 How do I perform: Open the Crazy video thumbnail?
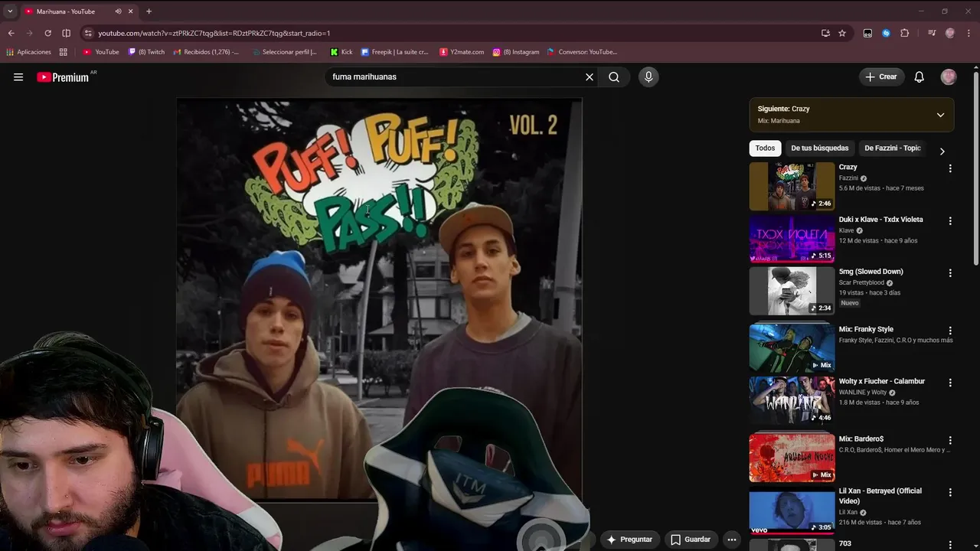[792, 186]
